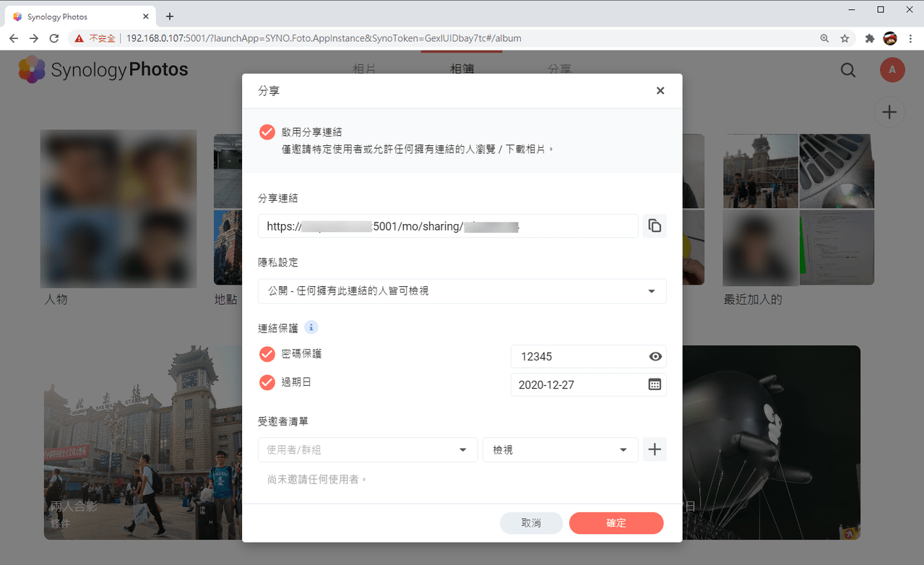Disable the 啟用分享連結 checkbox
This screenshot has height=565, width=924.
[x=267, y=132]
